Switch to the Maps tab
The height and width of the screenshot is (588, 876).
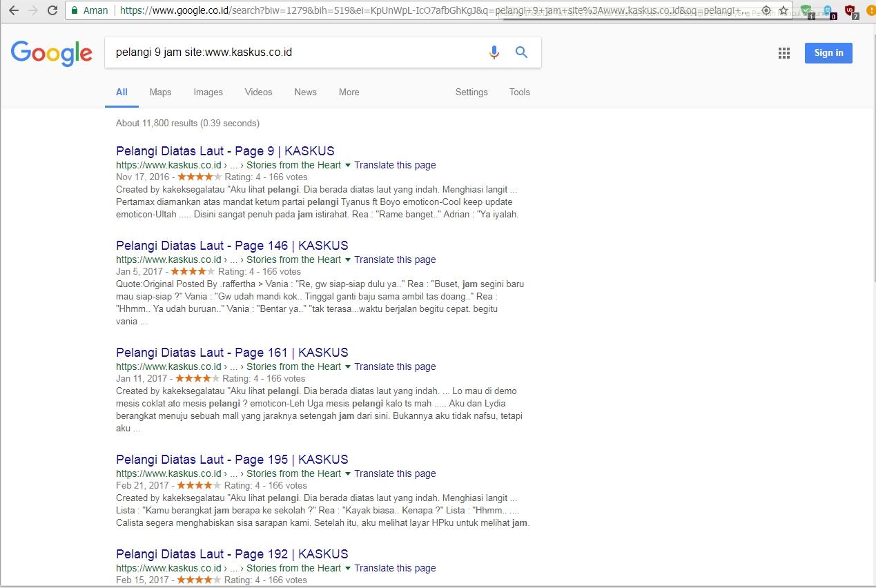pos(160,92)
